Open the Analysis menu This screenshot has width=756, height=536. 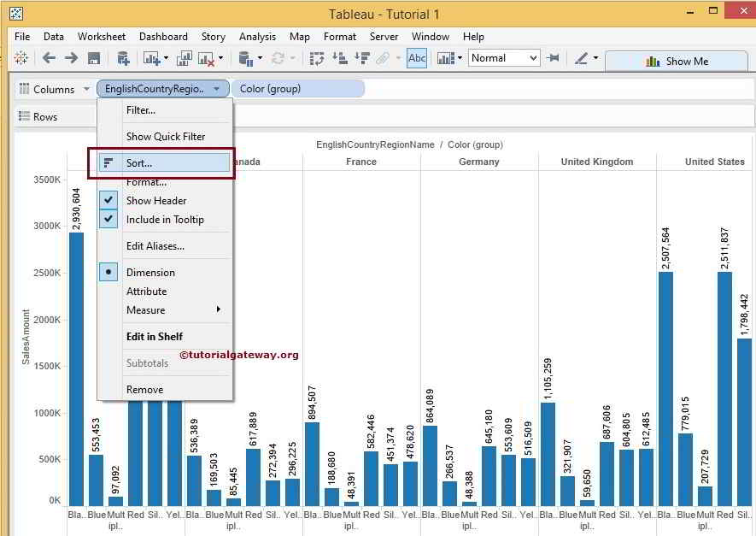pyautogui.click(x=257, y=37)
